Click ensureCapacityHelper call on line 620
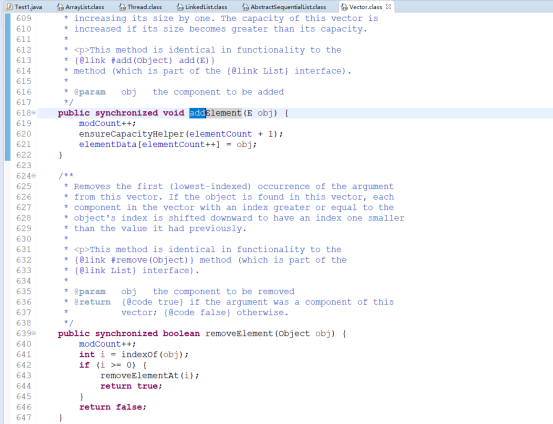The image size is (553, 424). (132, 134)
